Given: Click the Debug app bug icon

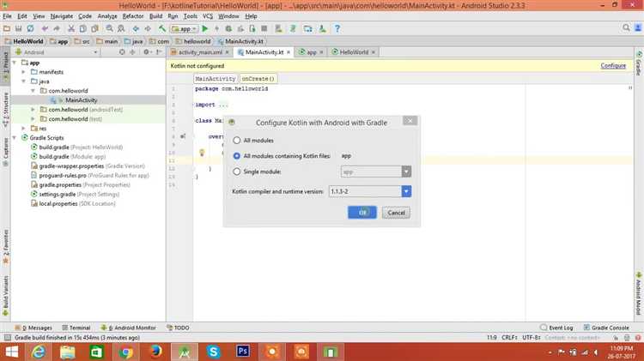Looking at the screenshot, I should pyautogui.click(x=228, y=28).
